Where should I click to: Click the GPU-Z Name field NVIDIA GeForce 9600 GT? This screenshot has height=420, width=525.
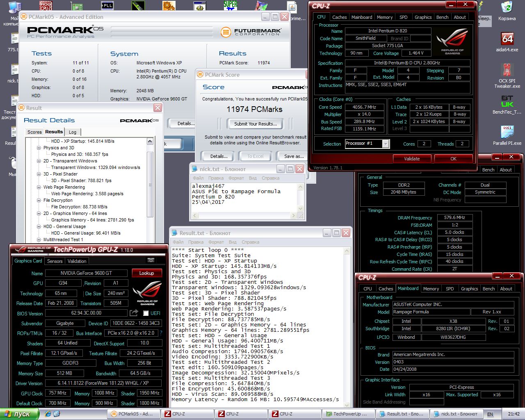[x=86, y=273]
